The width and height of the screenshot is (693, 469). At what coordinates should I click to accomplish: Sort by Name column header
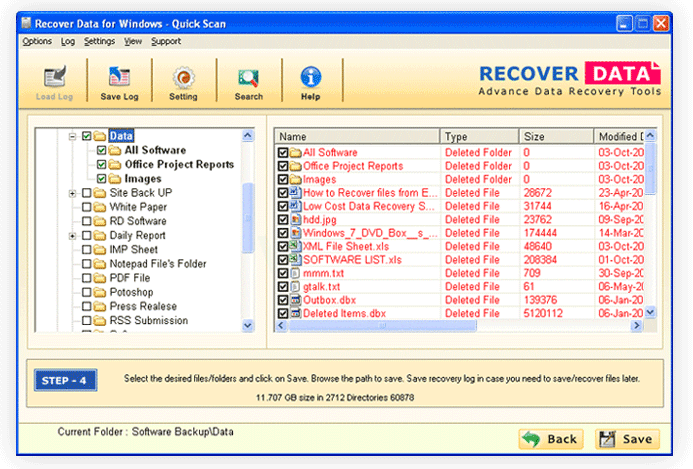(357, 137)
